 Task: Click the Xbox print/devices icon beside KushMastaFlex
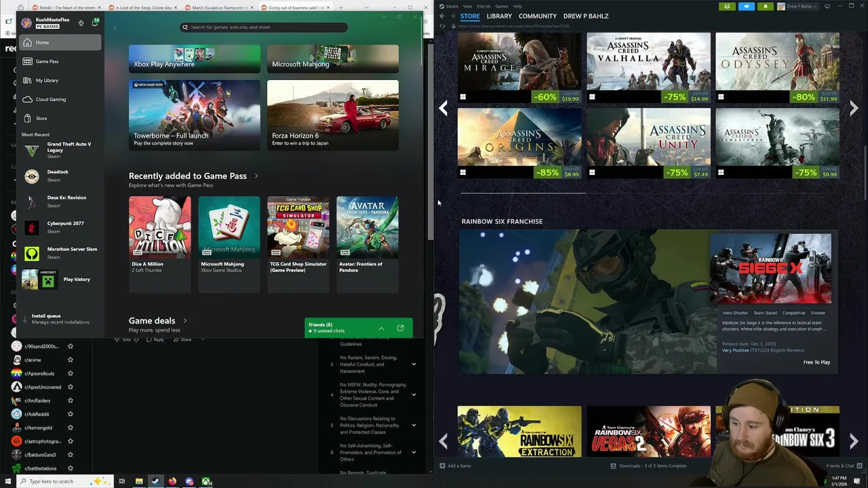[81, 23]
